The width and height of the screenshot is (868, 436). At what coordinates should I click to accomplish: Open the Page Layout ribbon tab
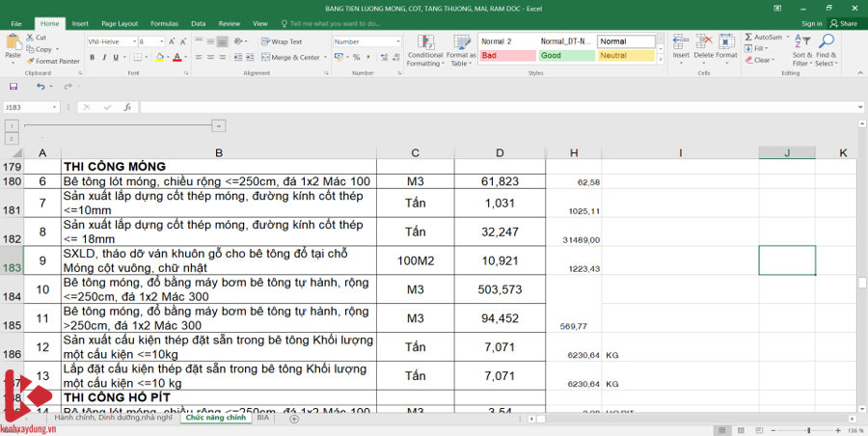(120, 23)
